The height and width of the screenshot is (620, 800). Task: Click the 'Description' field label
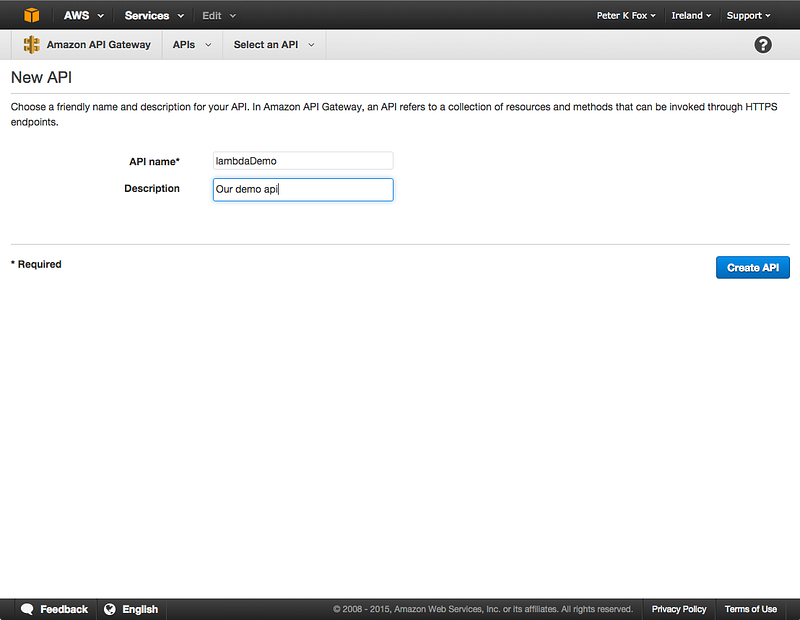click(x=152, y=188)
